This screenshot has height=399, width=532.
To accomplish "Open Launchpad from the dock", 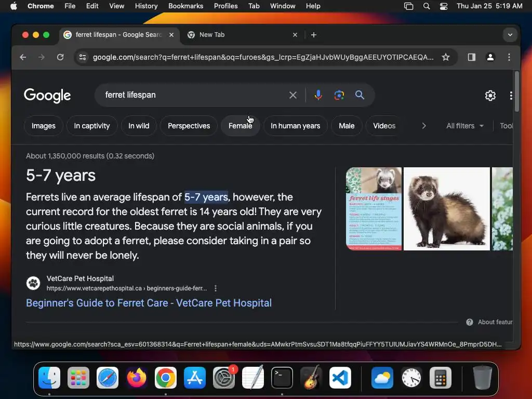I will (78, 378).
